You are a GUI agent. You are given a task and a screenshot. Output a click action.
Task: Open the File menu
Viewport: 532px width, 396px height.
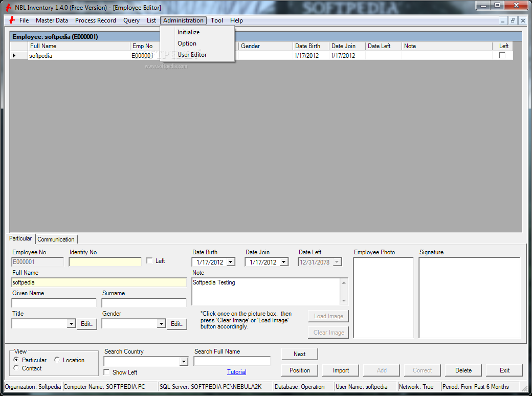pyautogui.click(x=24, y=20)
